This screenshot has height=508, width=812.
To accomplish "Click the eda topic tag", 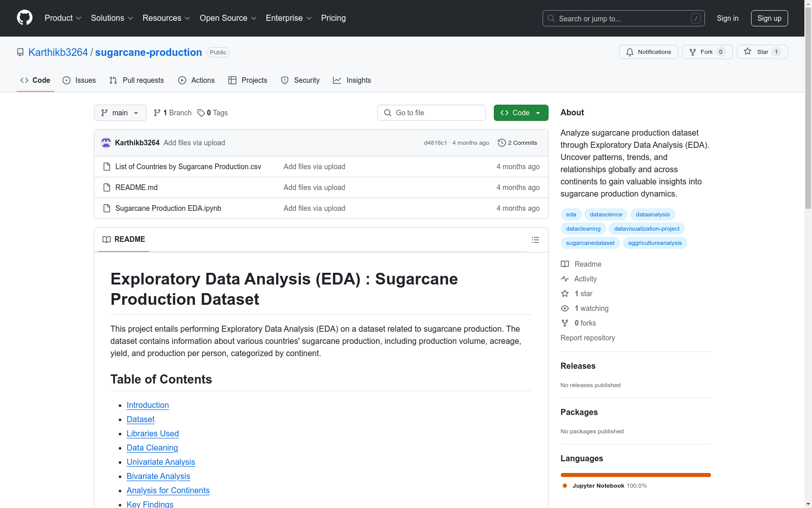I will coord(571,214).
